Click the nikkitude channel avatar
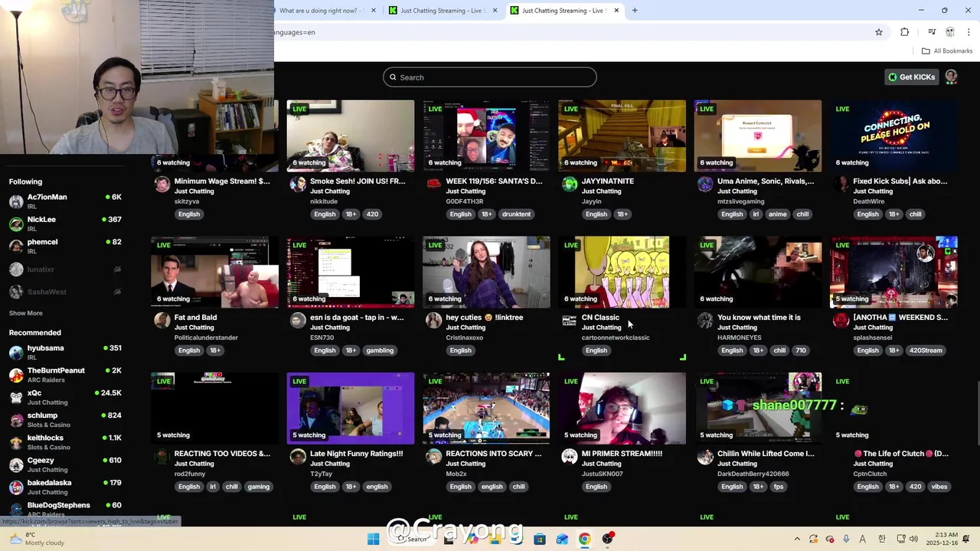The width and height of the screenshot is (980, 551). (298, 184)
